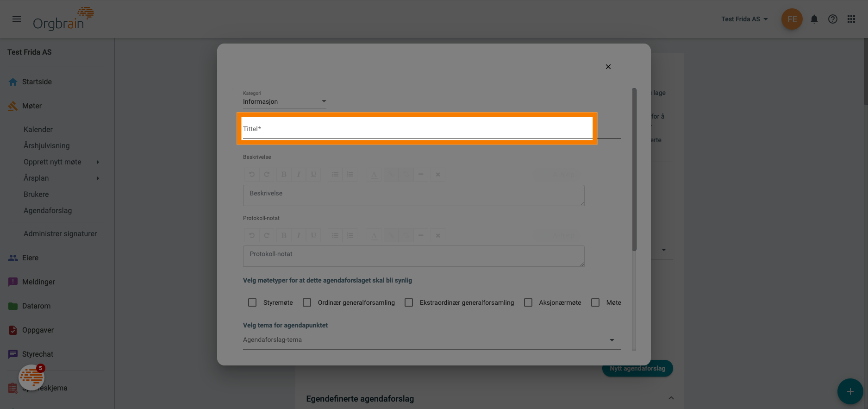Open Oppgaver in the sidebar

pyautogui.click(x=38, y=330)
